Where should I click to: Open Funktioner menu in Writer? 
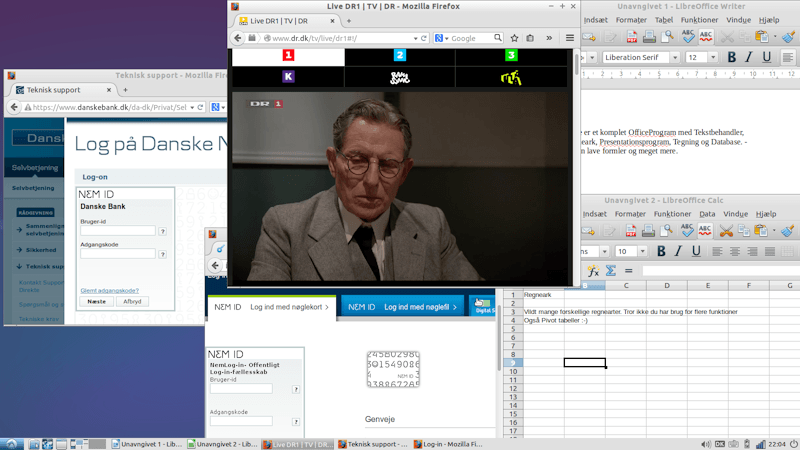click(699, 20)
